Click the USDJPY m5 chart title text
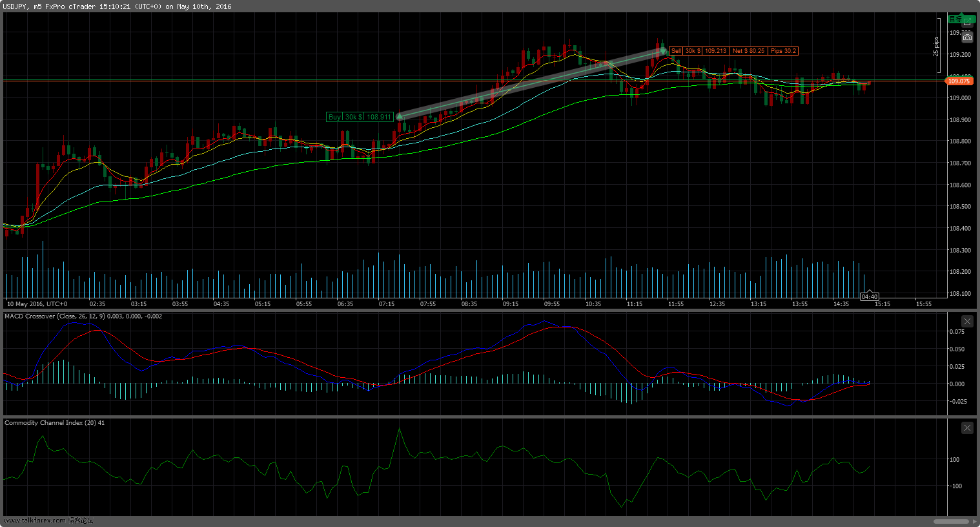 [117, 6]
